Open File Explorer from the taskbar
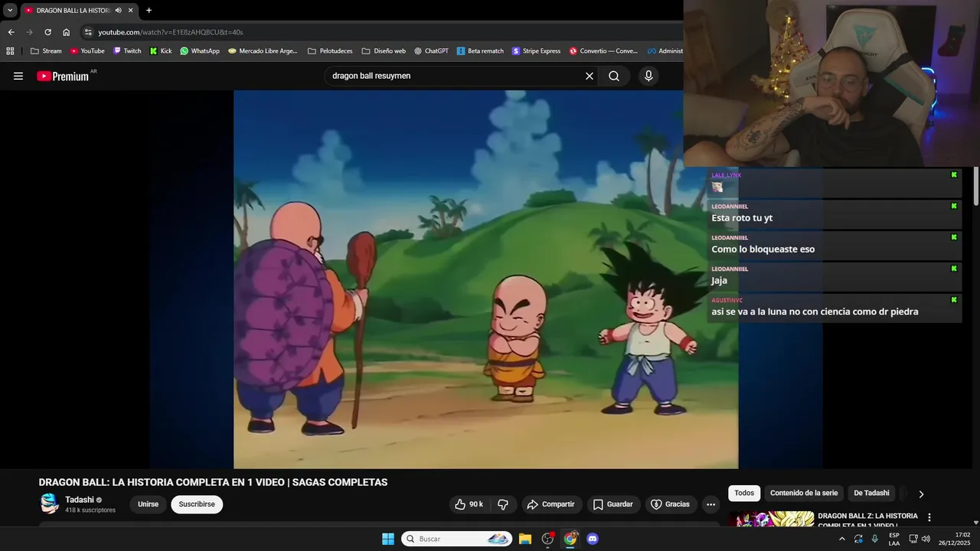The width and height of the screenshot is (980, 551). tap(525, 539)
